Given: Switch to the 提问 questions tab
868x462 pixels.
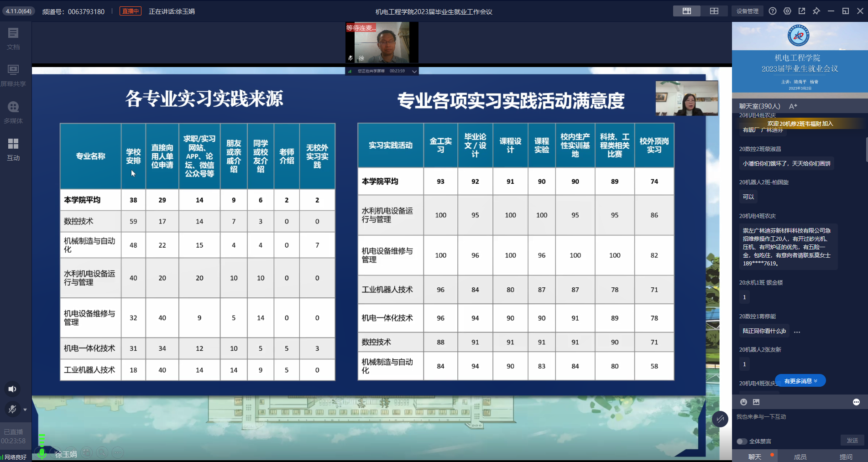Looking at the screenshot, I should (846, 457).
